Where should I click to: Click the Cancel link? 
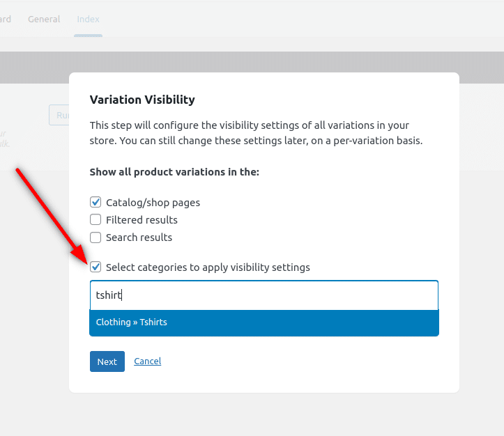[x=147, y=361]
